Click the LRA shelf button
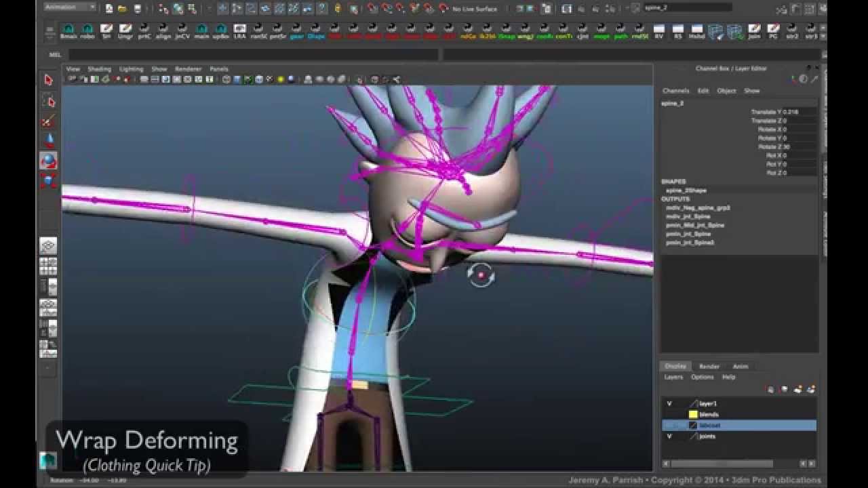Image resolution: width=868 pixels, height=488 pixels. (x=239, y=31)
